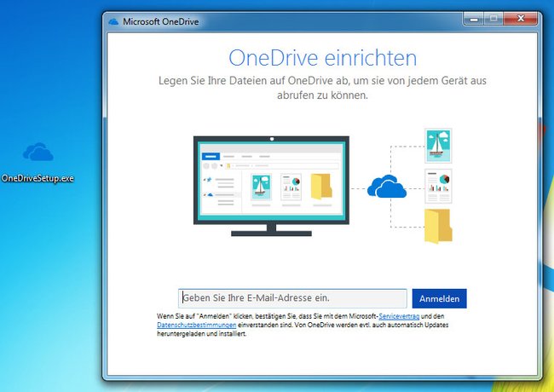This screenshot has width=554, height=392.
Task: Click the sailboat picture at top right
Action: click(x=438, y=146)
